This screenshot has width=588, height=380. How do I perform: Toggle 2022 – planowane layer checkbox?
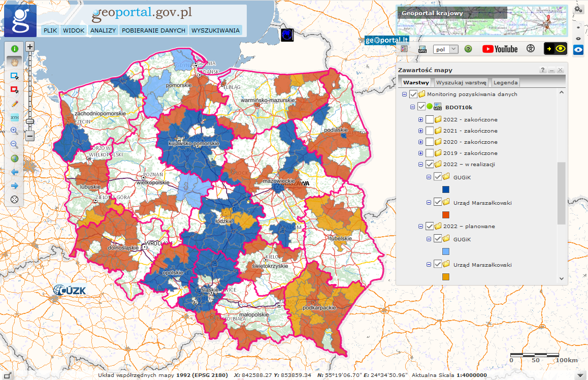[430, 226]
